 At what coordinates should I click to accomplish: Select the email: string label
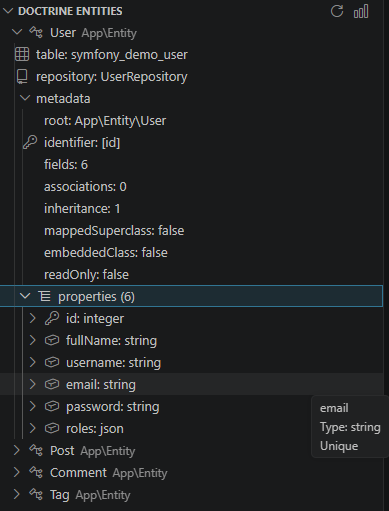[101, 385]
